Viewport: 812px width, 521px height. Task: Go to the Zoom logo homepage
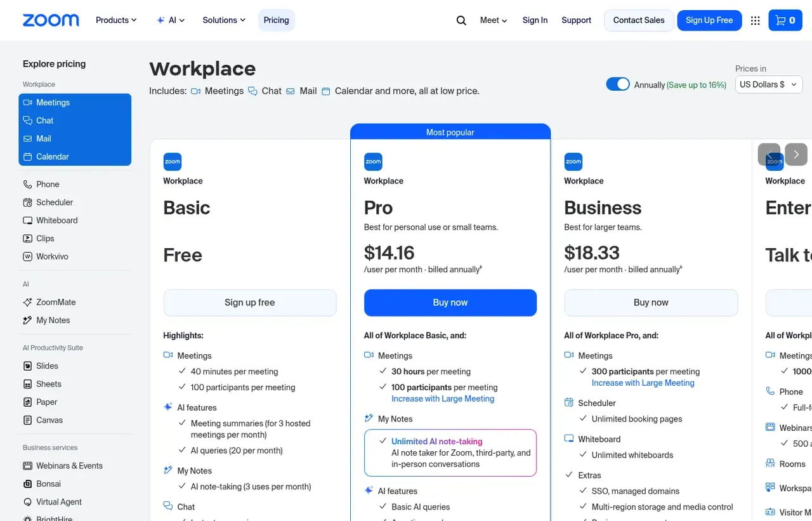51,20
